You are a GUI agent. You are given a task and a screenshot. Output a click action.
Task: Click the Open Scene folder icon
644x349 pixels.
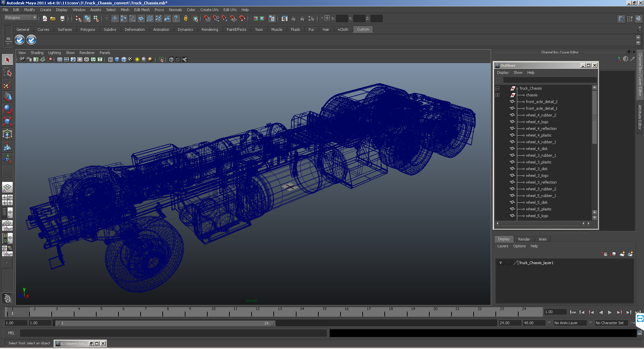pyautogui.click(x=53, y=19)
